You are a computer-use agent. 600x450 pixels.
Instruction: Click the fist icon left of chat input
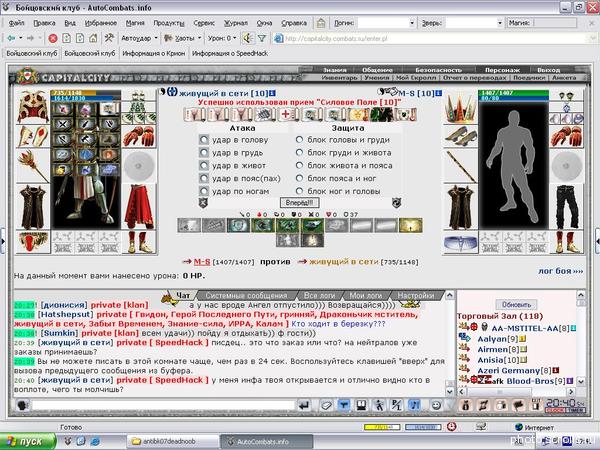click(23, 405)
